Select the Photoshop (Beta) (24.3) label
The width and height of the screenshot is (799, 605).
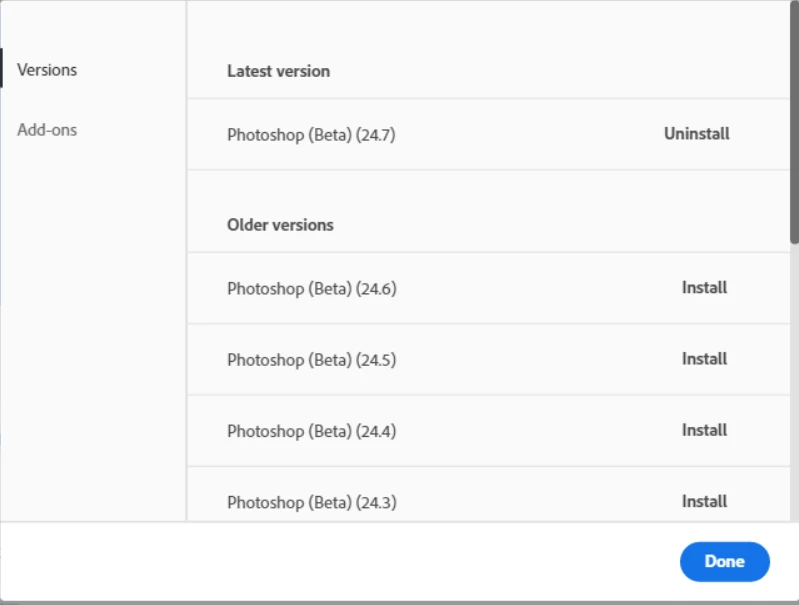[312, 503]
